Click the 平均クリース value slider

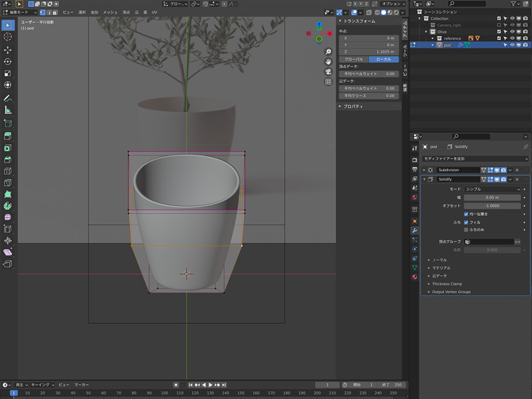[370, 95]
